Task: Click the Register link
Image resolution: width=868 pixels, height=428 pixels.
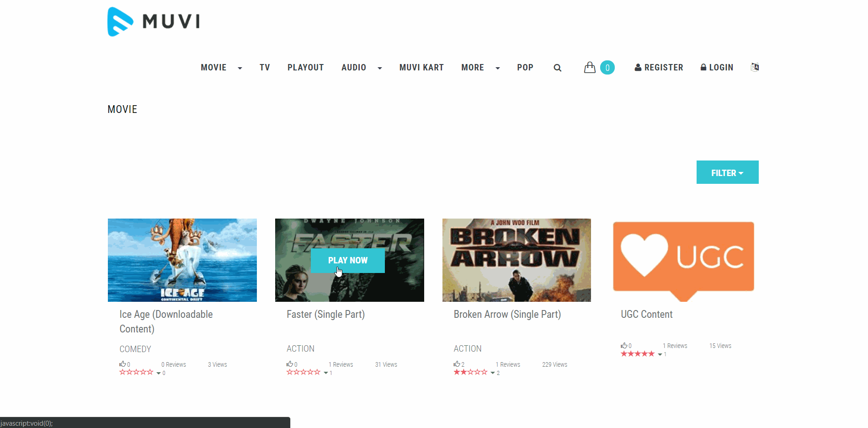Action: coord(659,68)
